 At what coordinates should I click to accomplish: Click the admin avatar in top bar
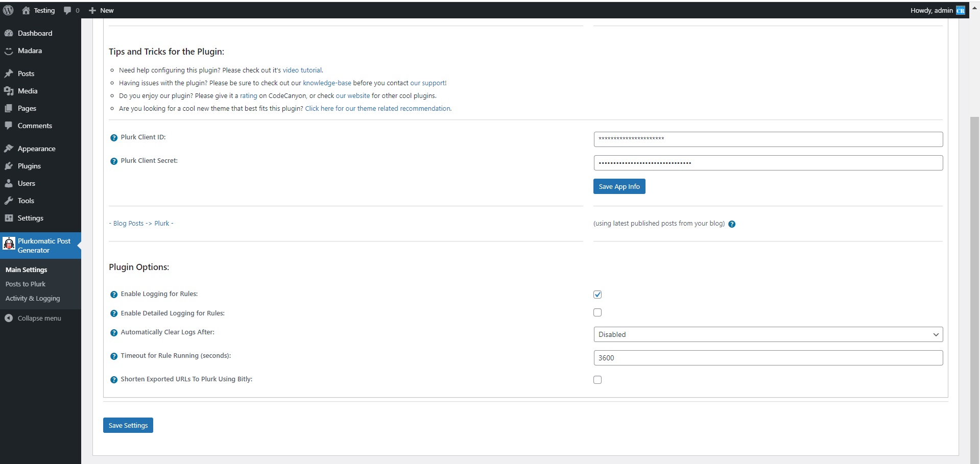pos(961,10)
